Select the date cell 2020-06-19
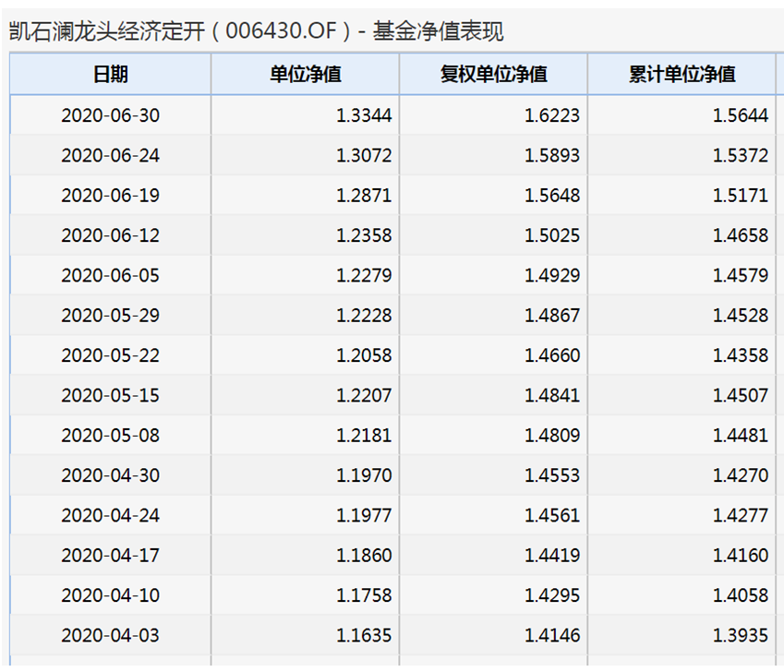 pyautogui.click(x=111, y=196)
